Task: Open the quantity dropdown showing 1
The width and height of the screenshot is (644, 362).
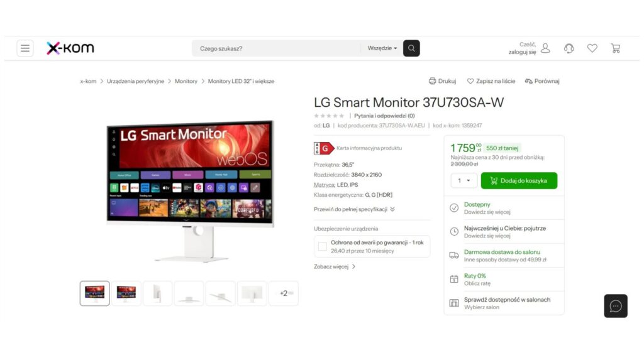Action: (464, 180)
